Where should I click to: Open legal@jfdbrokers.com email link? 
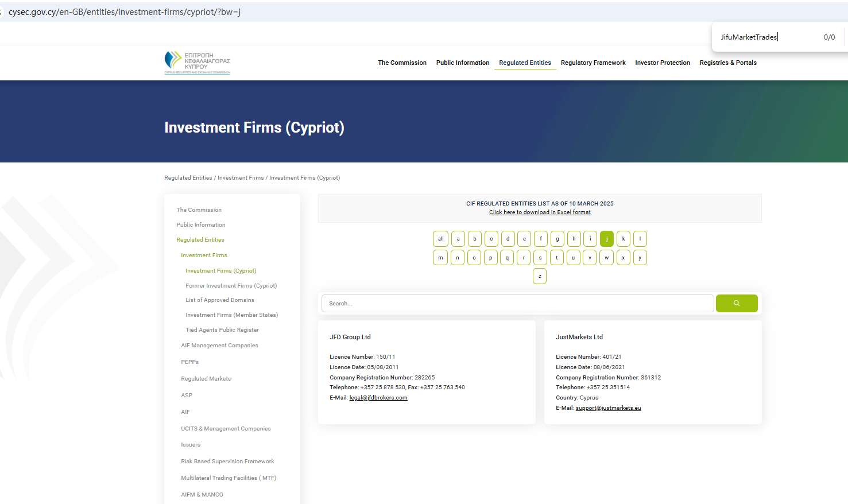[378, 398]
